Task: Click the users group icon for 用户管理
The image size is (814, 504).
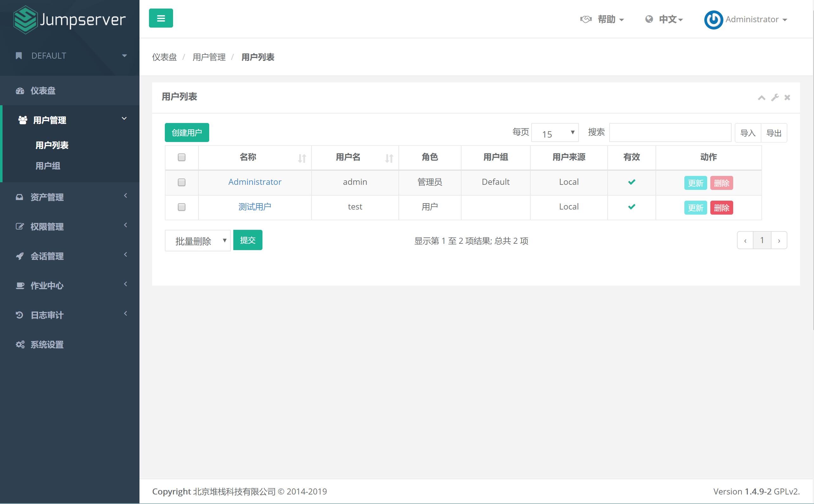Action: coord(23,120)
